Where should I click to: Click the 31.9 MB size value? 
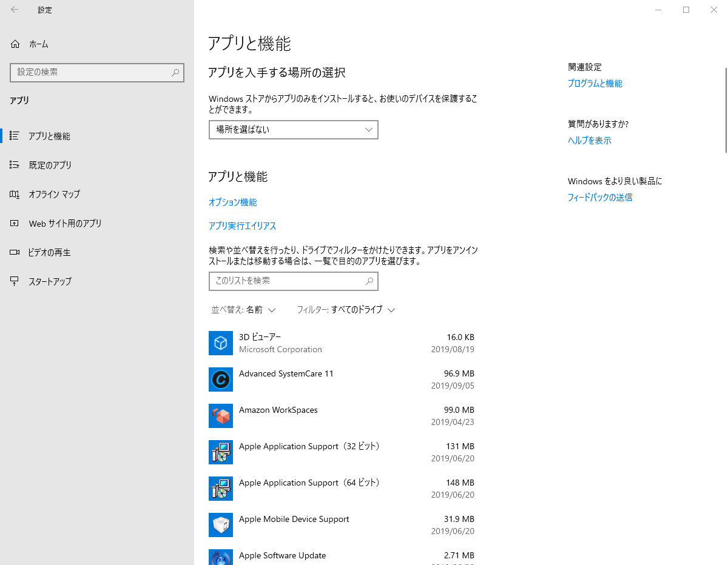click(459, 519)
